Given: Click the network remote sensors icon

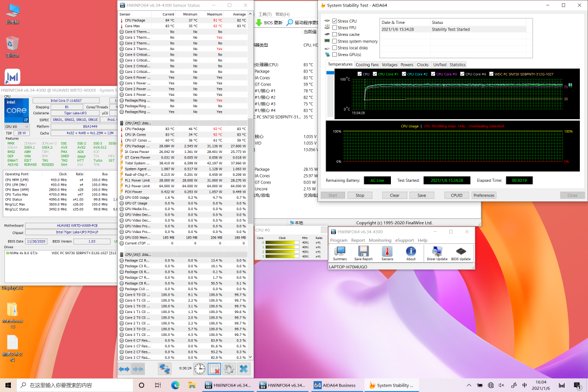Looking at the screenshot, I should pyautogui.click(x=164, y=369).
